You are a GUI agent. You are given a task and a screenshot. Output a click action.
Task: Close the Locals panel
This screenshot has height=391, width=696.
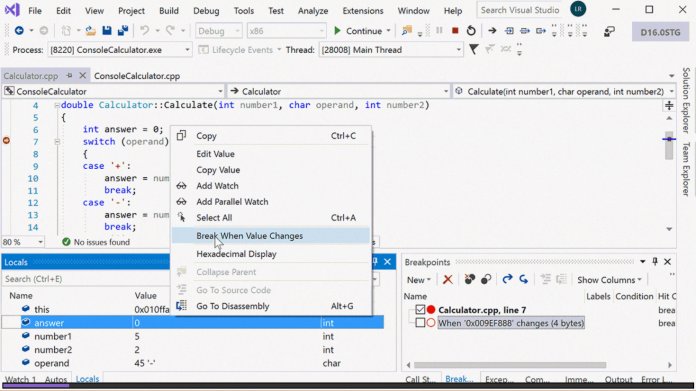pyautogui.click(x=388, y=261)
